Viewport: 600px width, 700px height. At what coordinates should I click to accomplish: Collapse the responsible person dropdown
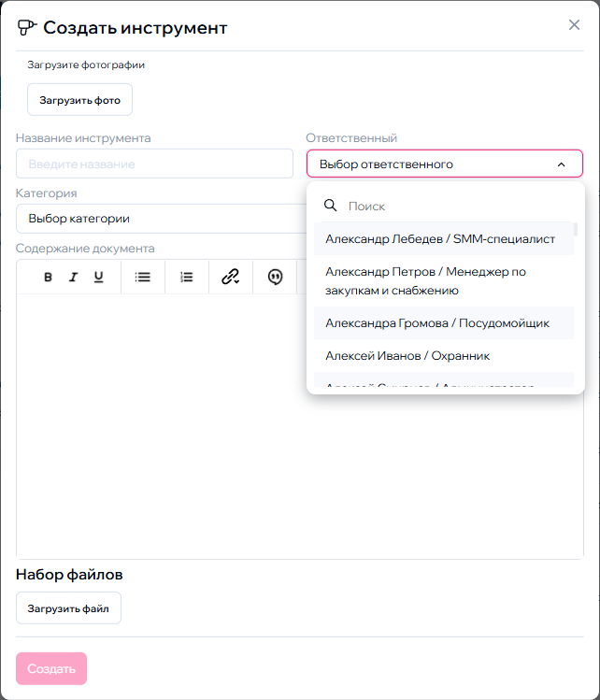click(x=561, y=164)
